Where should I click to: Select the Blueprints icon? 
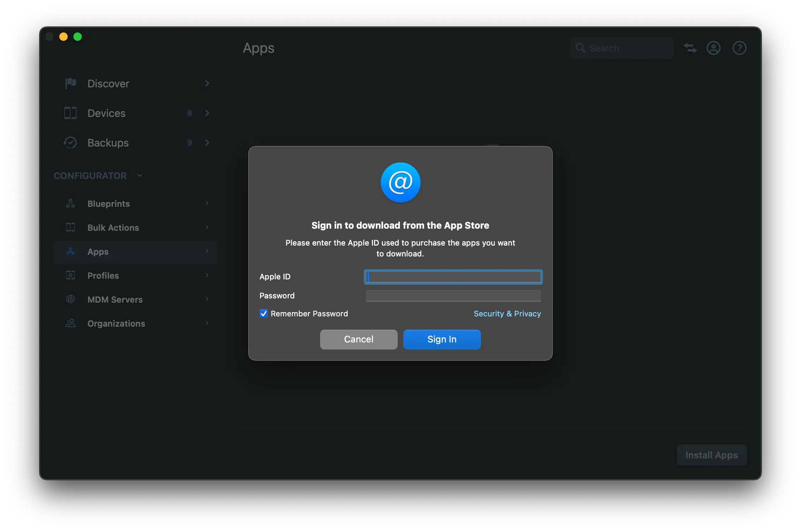(70, 203)
